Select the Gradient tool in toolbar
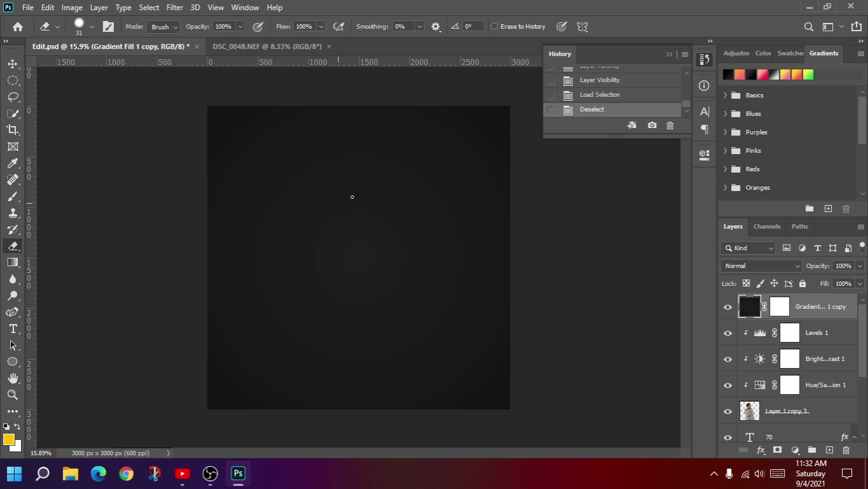The width and height of the screenshot is (868, 489). click(x=13, y=262)
